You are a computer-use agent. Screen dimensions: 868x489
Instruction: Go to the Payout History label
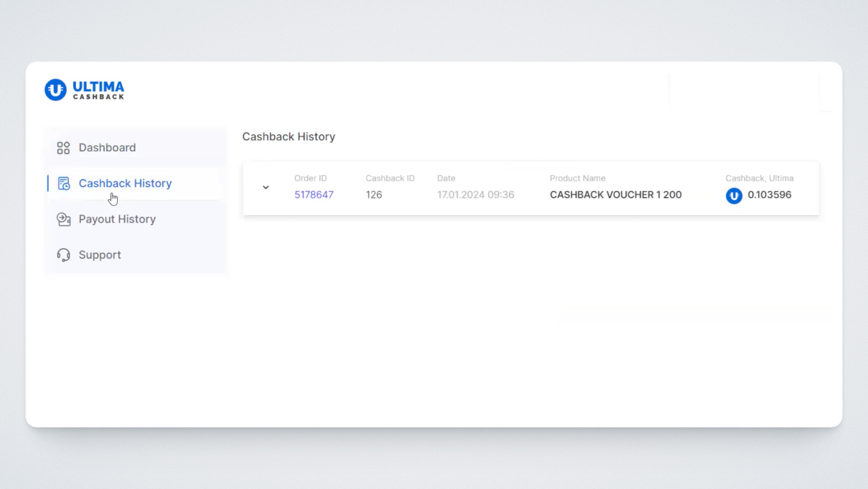tap(117, 219)
